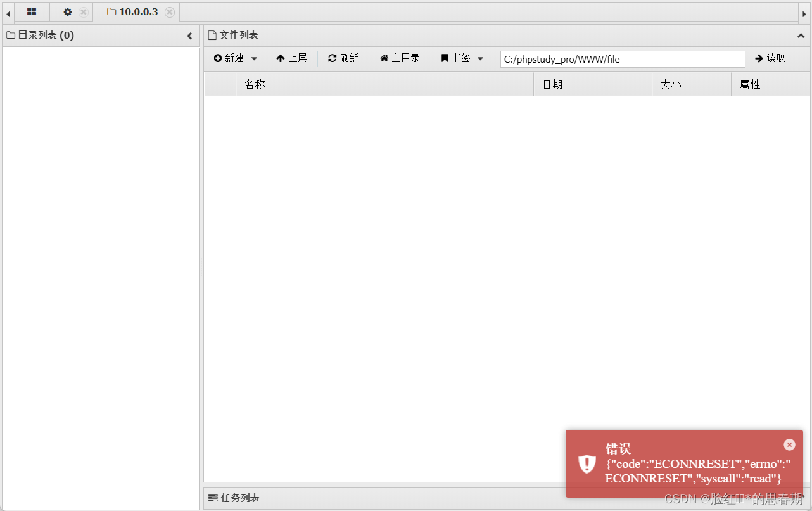
Task: Open the home grid tab icon
Action: [x=32, y=12]
